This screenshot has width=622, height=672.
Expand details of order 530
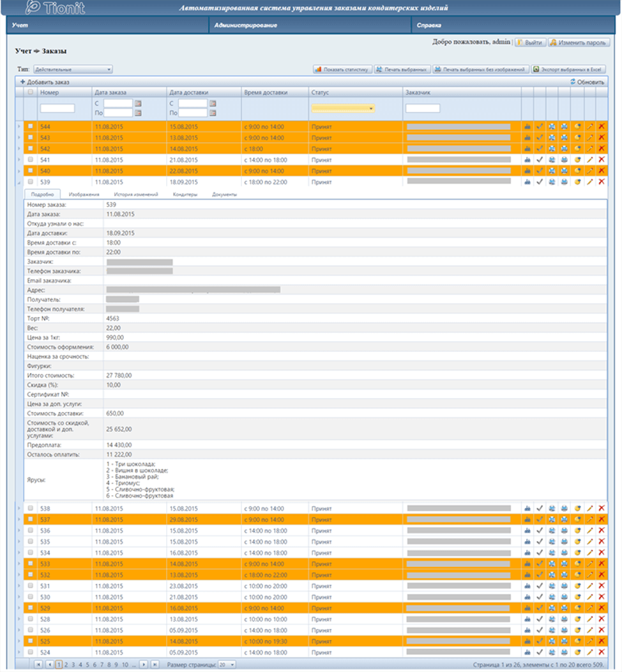tap(19, 597)
